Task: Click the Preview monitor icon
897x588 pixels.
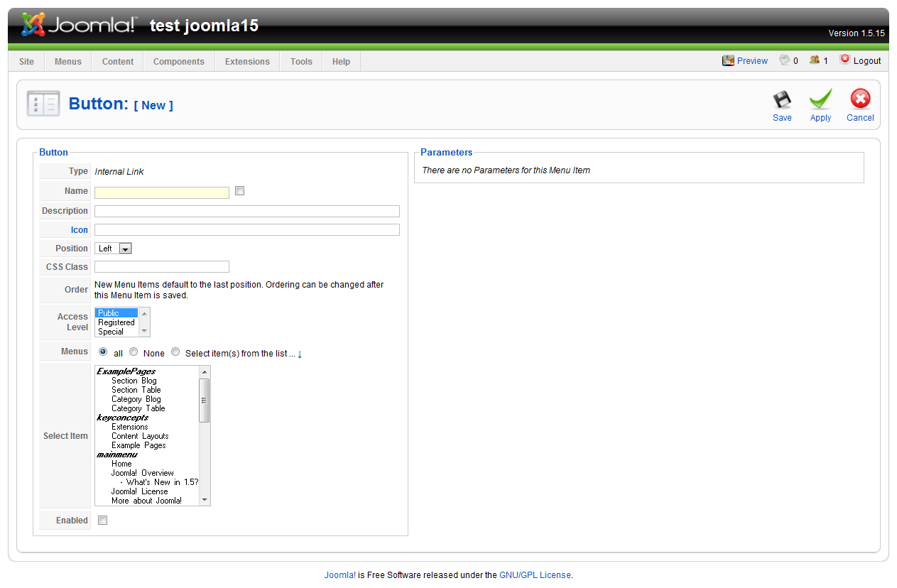Action: tap(728, 60)
